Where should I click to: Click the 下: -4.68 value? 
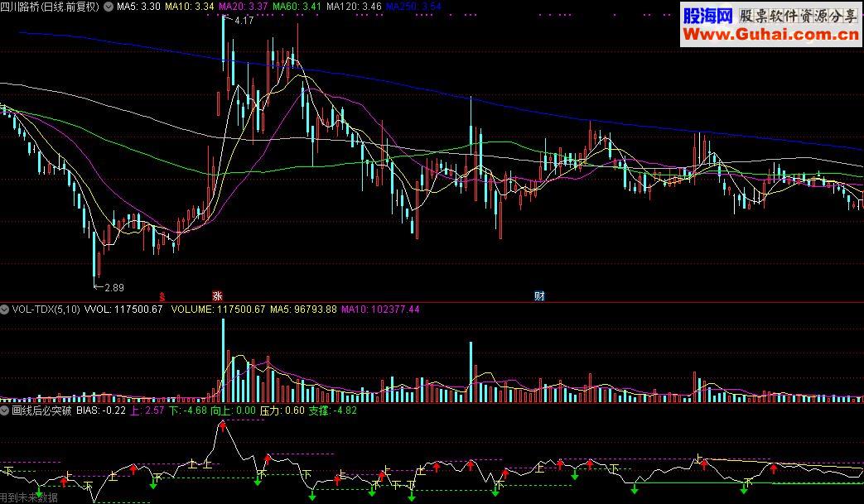point(188,410)
